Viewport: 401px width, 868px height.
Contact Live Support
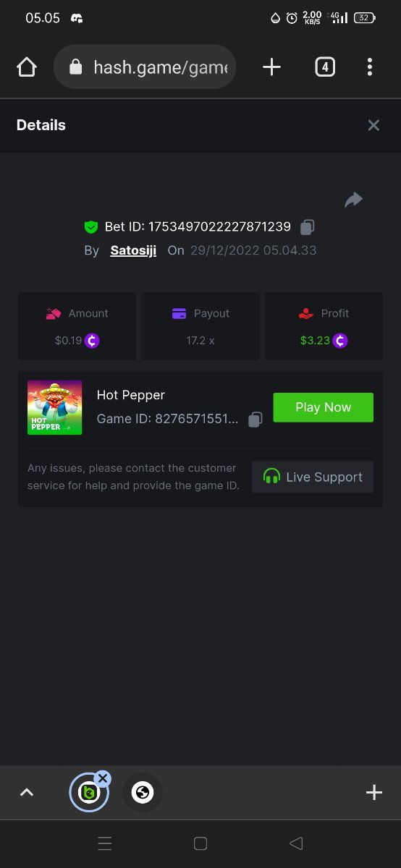[x=313, y=477]
